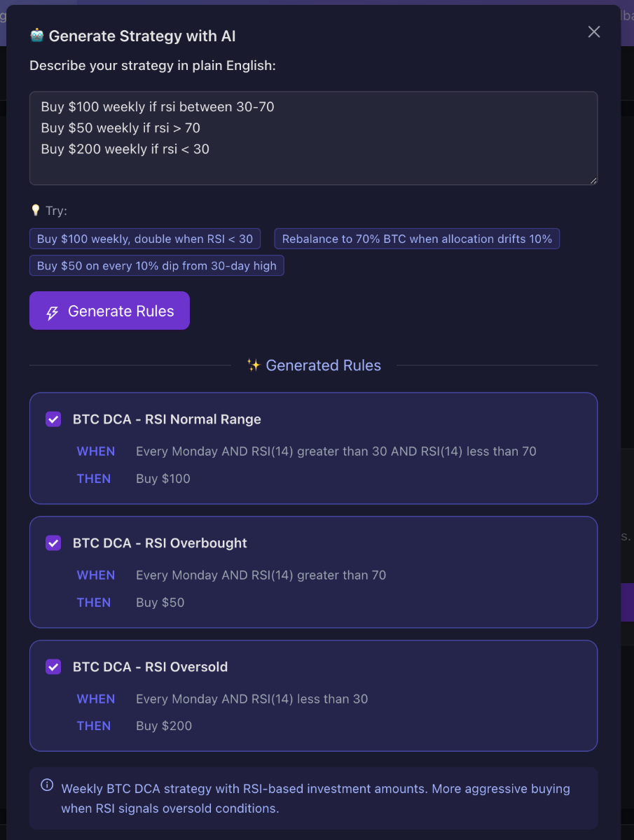Click into the strategy description text area
634x840 pixels.
[x=313, y=138]
